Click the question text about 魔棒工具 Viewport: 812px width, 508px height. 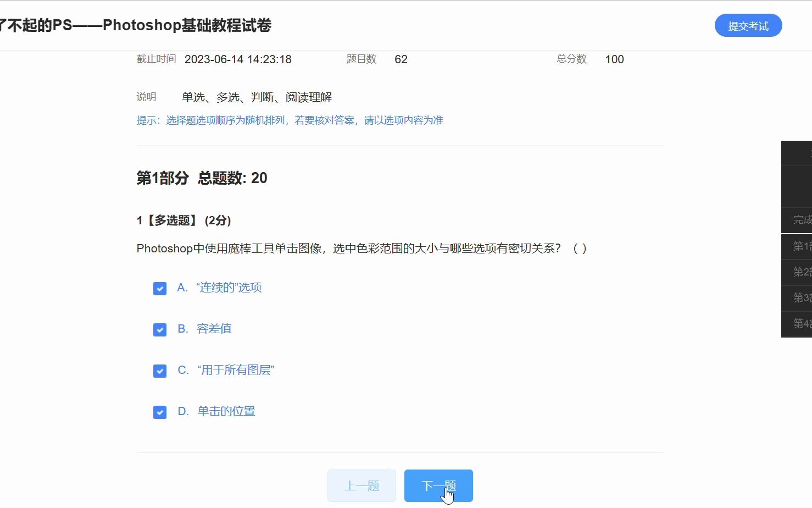361,249
